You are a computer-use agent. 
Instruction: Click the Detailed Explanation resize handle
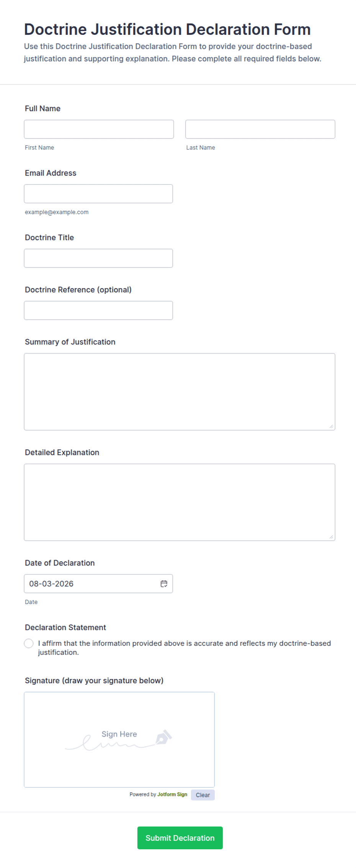tap(331, 537)
